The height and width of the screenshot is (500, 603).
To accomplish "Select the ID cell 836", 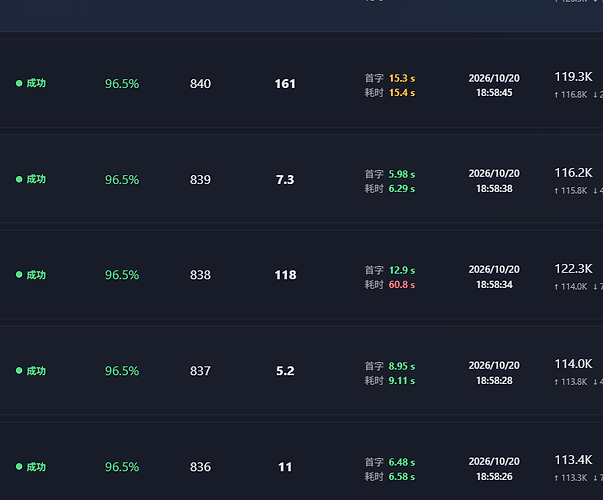I will coord(200,467).
